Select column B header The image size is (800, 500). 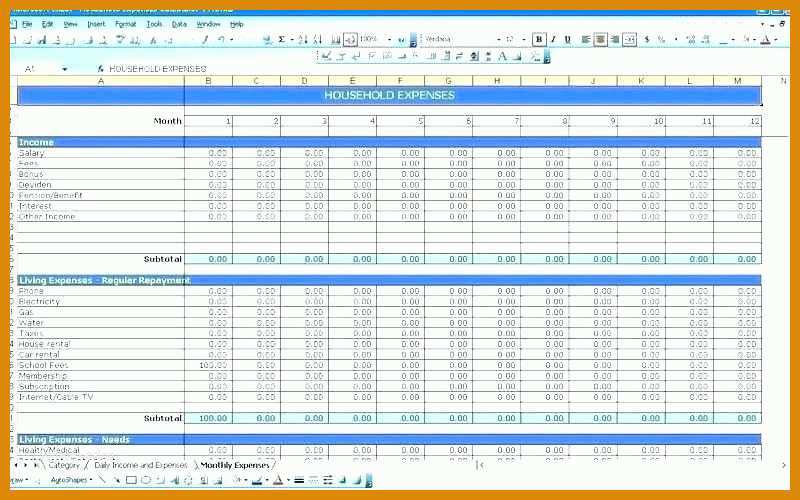(208, 81)
